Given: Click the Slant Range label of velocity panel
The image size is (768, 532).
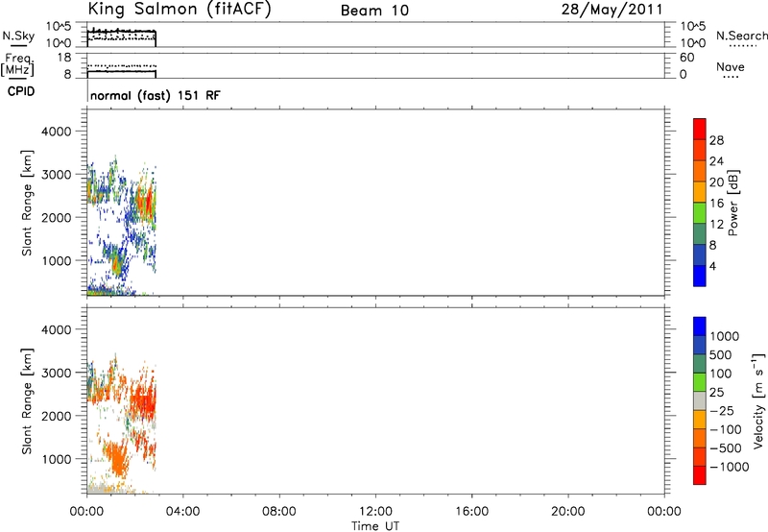Looking at the screenshot, I should [27, 401].
